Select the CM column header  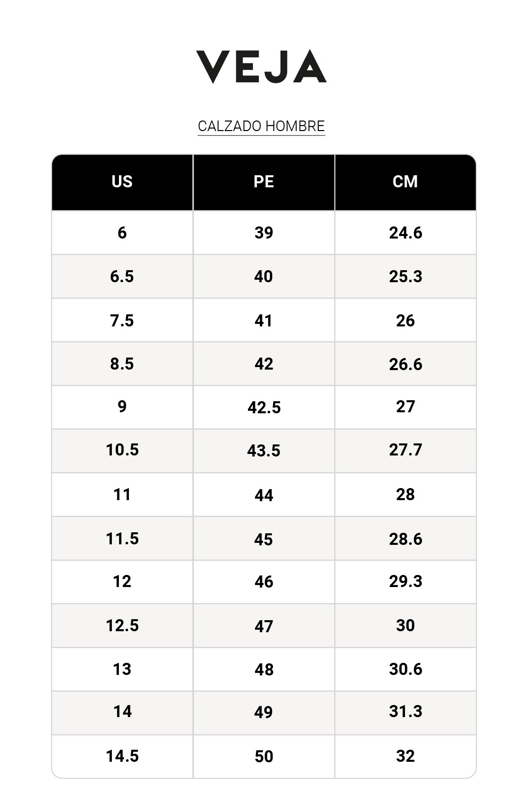tap(405, 182)
